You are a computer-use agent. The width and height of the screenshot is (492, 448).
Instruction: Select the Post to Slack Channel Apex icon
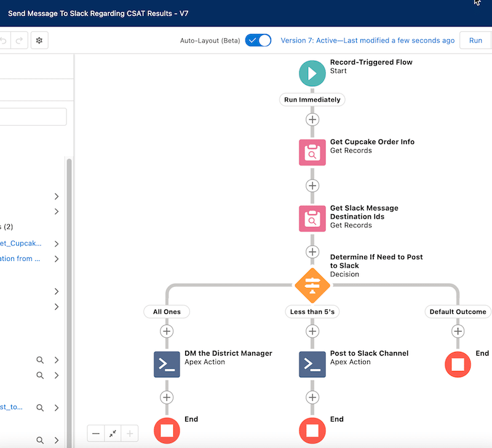click(x=312, y=364)
